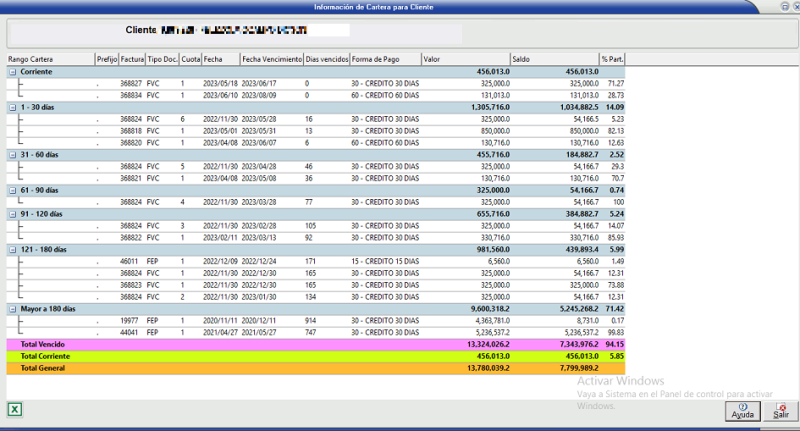Screen dimensions: 800x431
Task: Collapse the 91 - 120 días group
Action: click(x=13, y=214)
